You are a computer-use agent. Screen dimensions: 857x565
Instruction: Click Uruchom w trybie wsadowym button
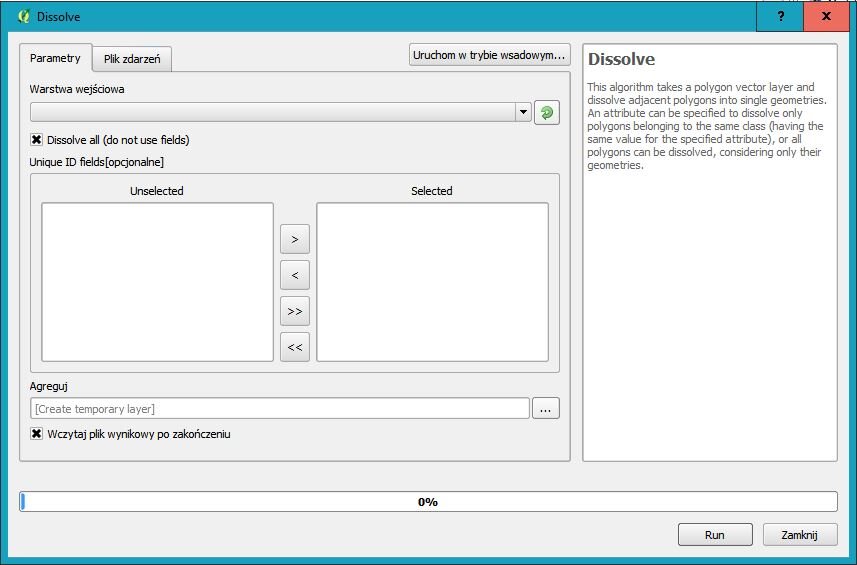(x=490, y=55)
